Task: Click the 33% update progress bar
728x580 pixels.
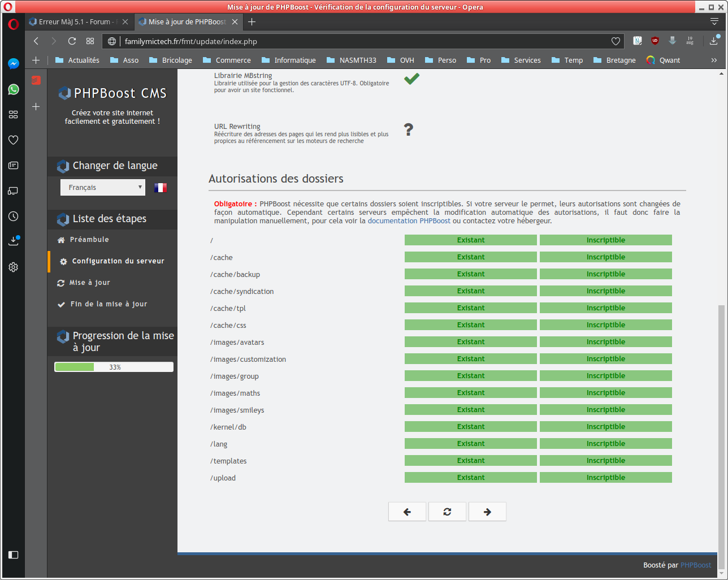Action: click(x=114, y=367)
